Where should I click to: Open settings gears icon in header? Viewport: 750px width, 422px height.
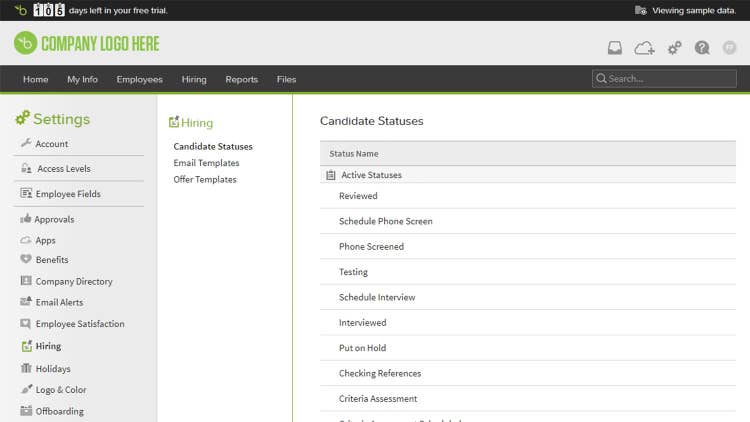click(x=674, y=48)
